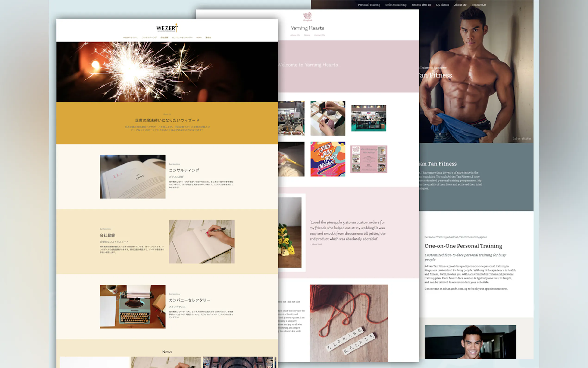Image resolution: width=588 pixels, height=368 pixels.
Task: Click the hands weaving yarn photo
Action: pyautogui.click(x=327, y=118)
